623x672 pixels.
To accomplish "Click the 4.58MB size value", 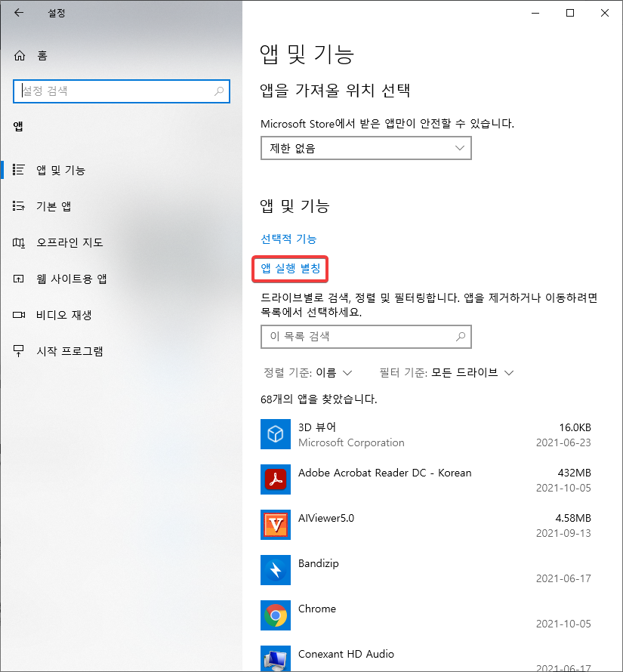I will [573, 518].
